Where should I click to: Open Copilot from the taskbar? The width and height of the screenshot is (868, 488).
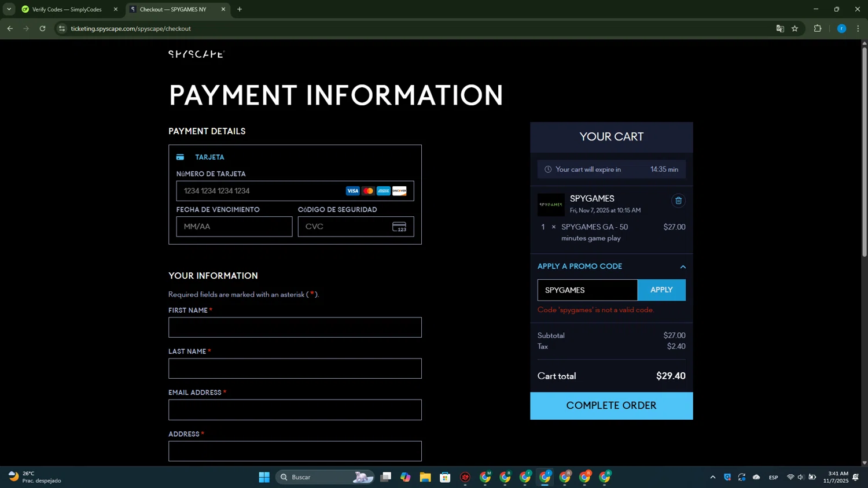406,477
